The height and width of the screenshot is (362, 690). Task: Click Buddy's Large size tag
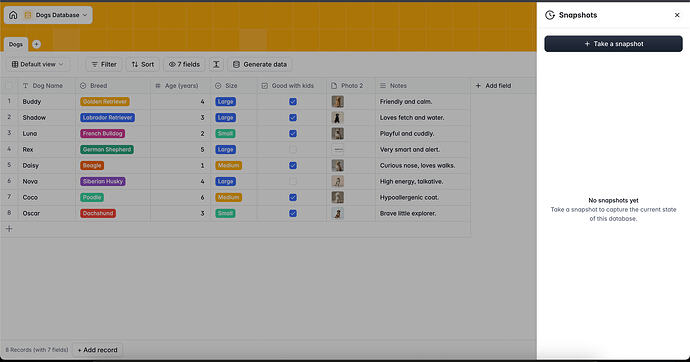(x=225, y=102)
